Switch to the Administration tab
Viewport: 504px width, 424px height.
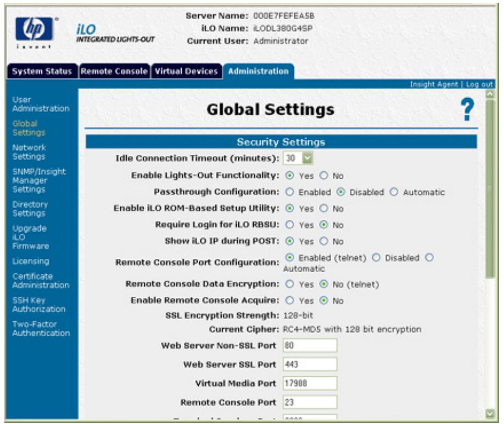click(x=259, y=71)
